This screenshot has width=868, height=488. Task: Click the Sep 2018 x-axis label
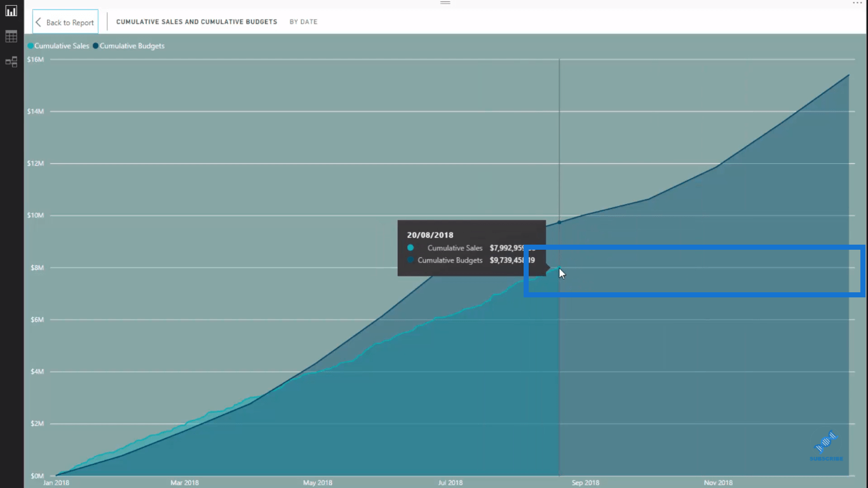585,483
